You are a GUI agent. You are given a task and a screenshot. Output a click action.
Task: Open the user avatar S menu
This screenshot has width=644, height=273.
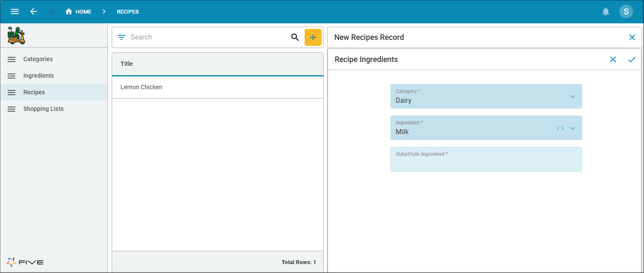pyautogui.click(x=626, y=11)
